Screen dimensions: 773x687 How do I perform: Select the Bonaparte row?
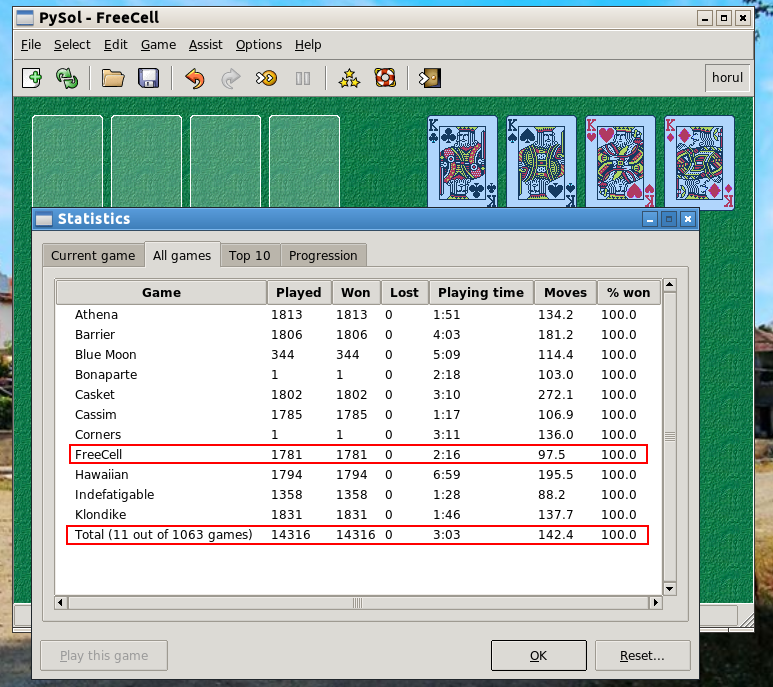coord(358,375)
